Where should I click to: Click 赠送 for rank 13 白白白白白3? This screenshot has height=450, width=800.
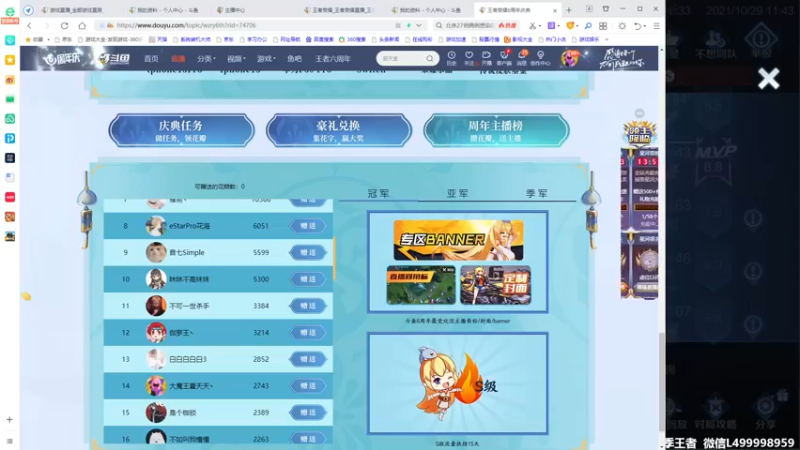(308, 359)
